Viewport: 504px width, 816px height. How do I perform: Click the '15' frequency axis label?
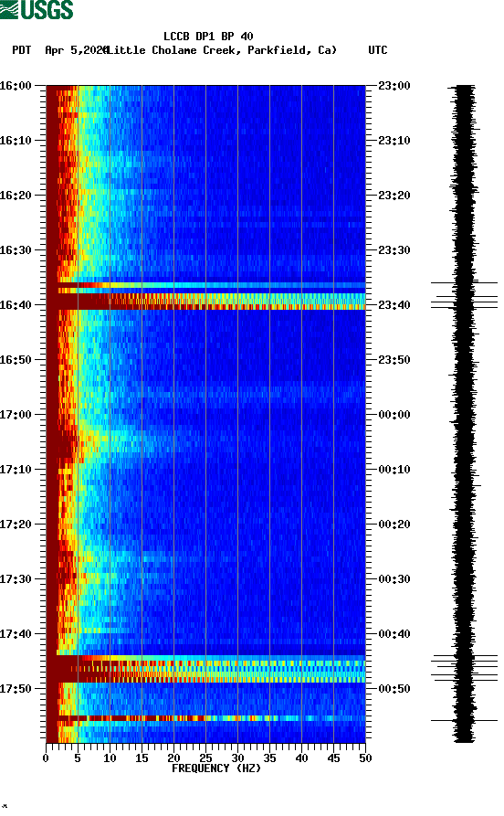tap(142, 758)
